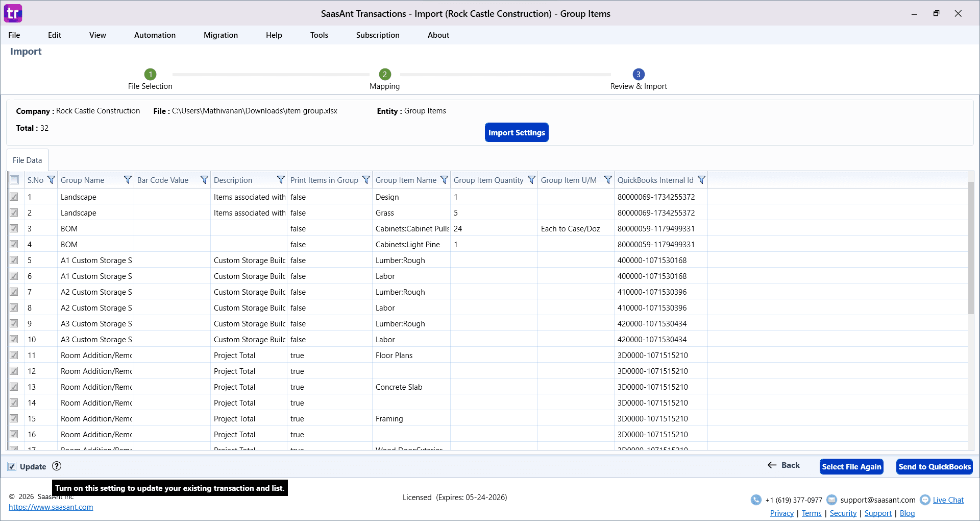Filter the Group Item Quantity column
Viewport: 980px width, 521px height.
pyautogui.click(x=531, y=180)
